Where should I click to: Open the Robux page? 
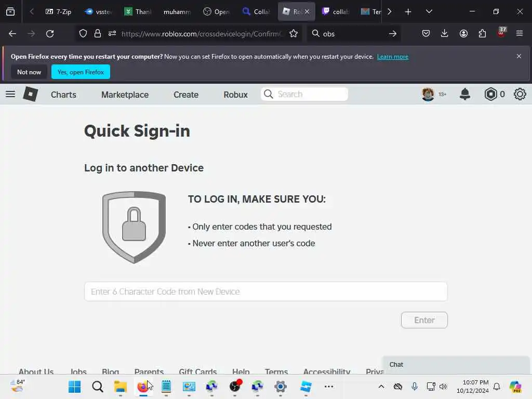[235, 95]
